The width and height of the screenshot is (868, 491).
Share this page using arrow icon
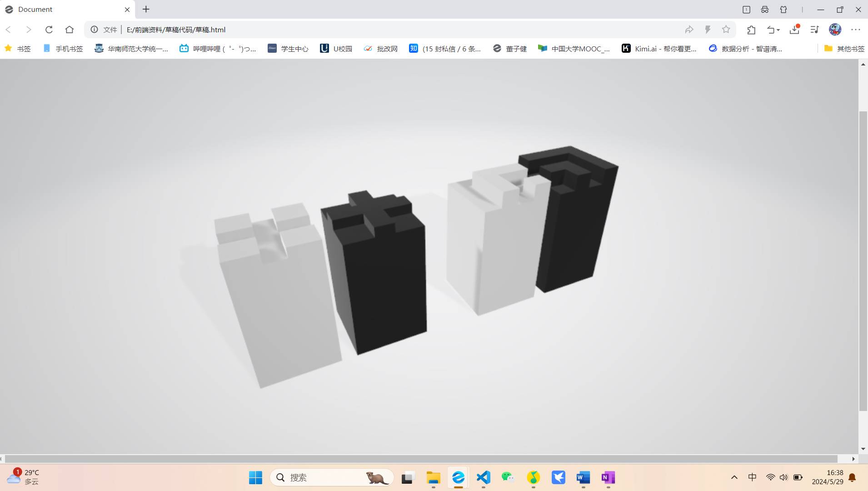[x=689, y=30]
